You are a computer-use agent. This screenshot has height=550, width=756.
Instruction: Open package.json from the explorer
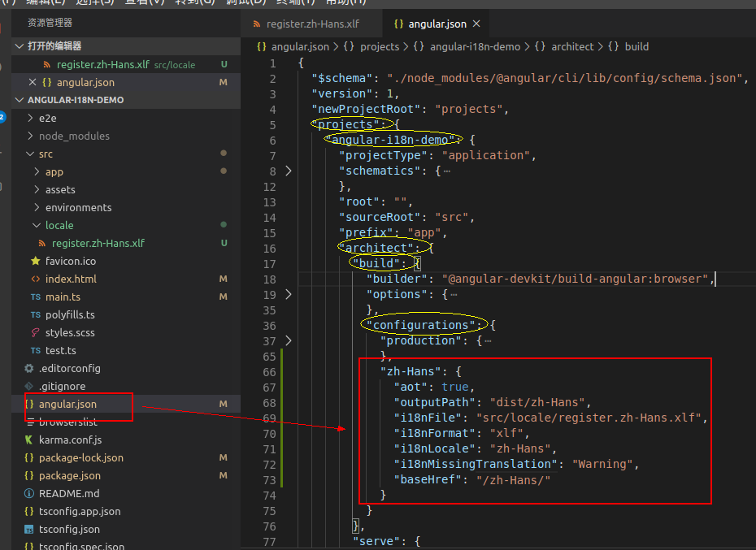point(70,475)
